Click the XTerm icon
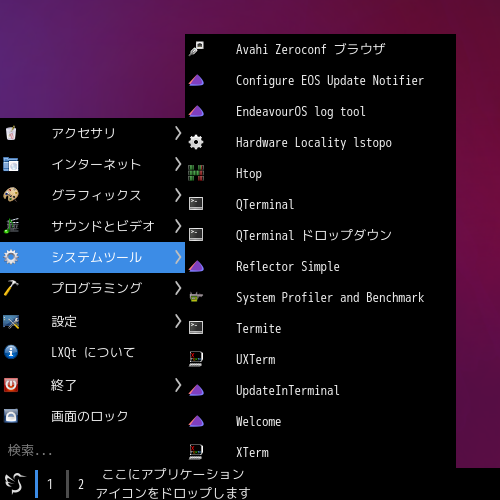The height and width of the screenshot is (500, 500). [x=196, y=452]
